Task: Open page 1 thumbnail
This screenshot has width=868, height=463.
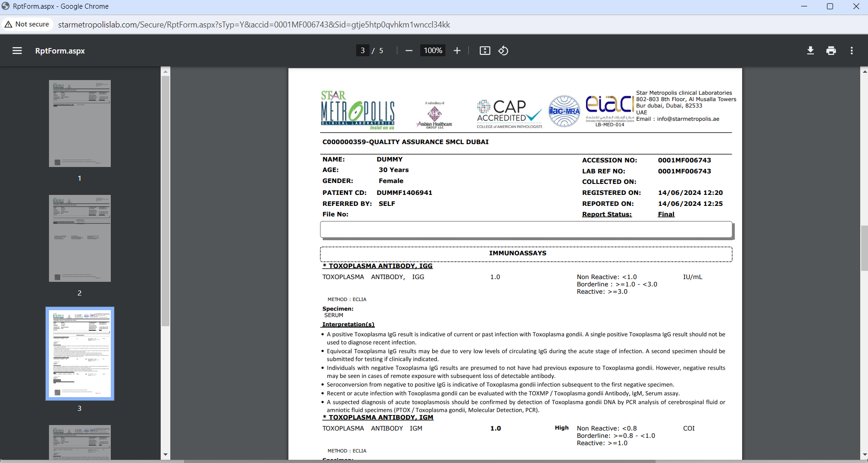Action: coord(80,124)
